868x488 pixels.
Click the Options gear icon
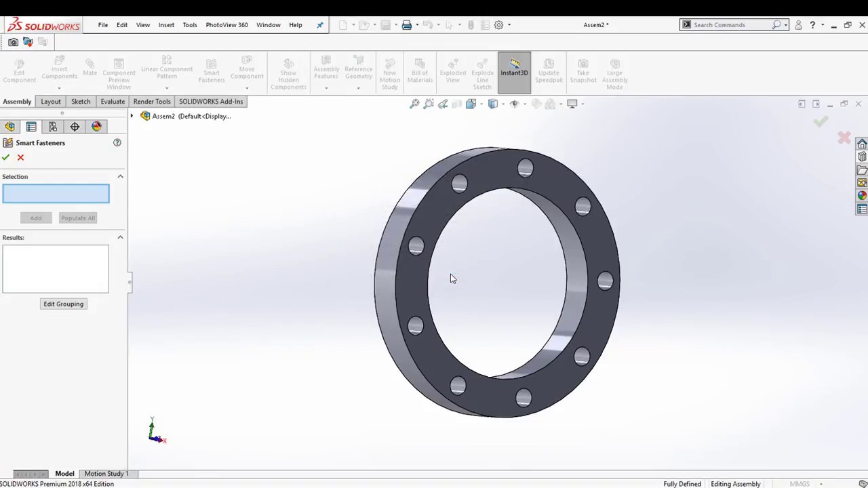pos(498,25)
